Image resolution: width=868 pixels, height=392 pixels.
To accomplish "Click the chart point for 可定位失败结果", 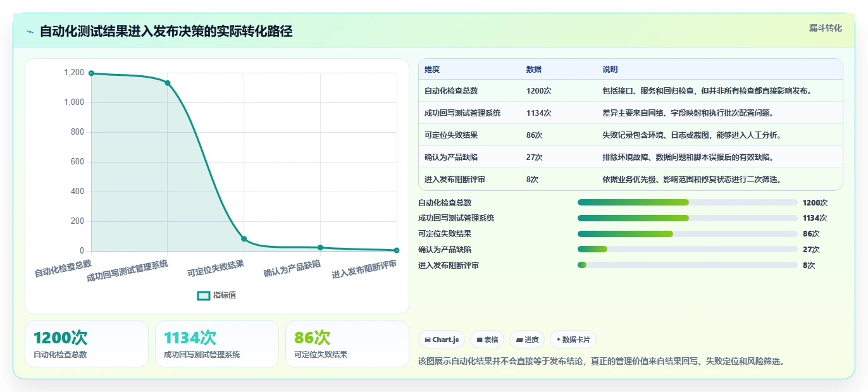I will [244, 239].
